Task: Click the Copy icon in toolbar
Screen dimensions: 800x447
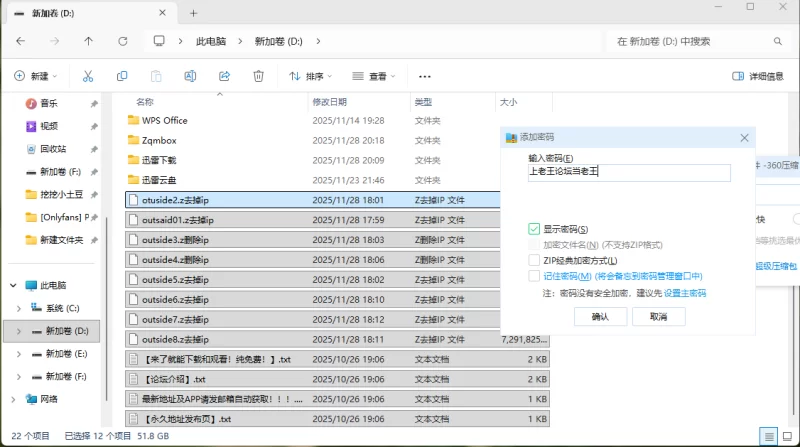Action: point(122,76)
